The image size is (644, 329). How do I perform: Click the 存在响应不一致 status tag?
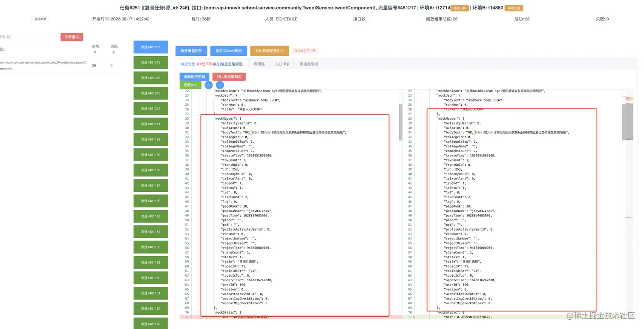coord(306,51)
